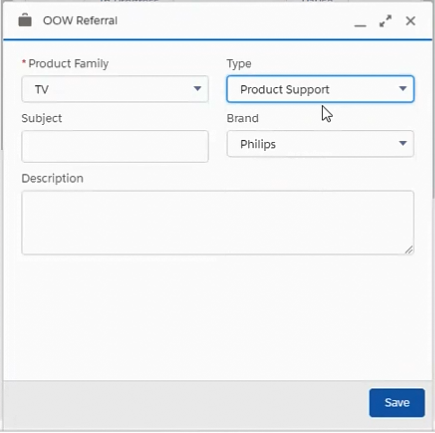435x433 pixels.
Task: Save the OOW Referral form
Action: (x=397, y=403)
